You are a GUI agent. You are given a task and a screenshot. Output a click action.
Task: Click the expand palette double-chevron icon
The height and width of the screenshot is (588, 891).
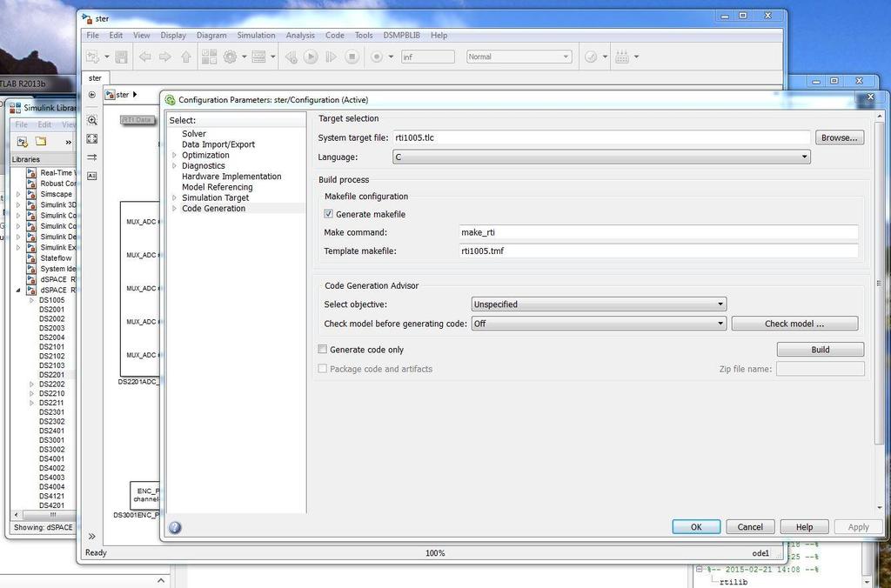coord(92,537)
